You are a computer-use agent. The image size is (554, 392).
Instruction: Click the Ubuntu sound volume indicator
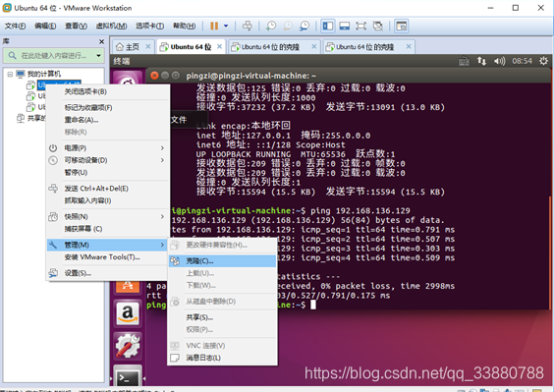point(499,61)
